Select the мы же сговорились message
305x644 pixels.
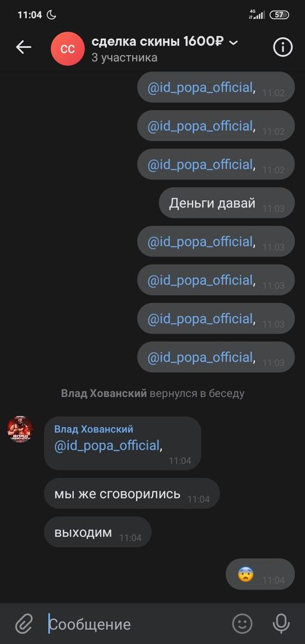pos(132,493)
